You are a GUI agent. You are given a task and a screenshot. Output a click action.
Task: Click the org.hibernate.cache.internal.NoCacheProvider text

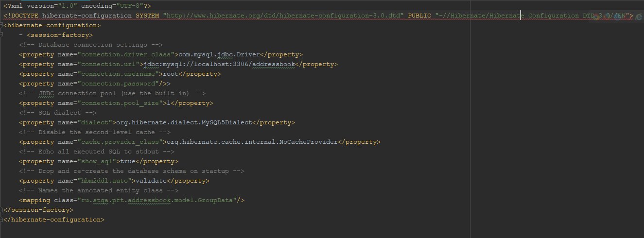(252, 142)
